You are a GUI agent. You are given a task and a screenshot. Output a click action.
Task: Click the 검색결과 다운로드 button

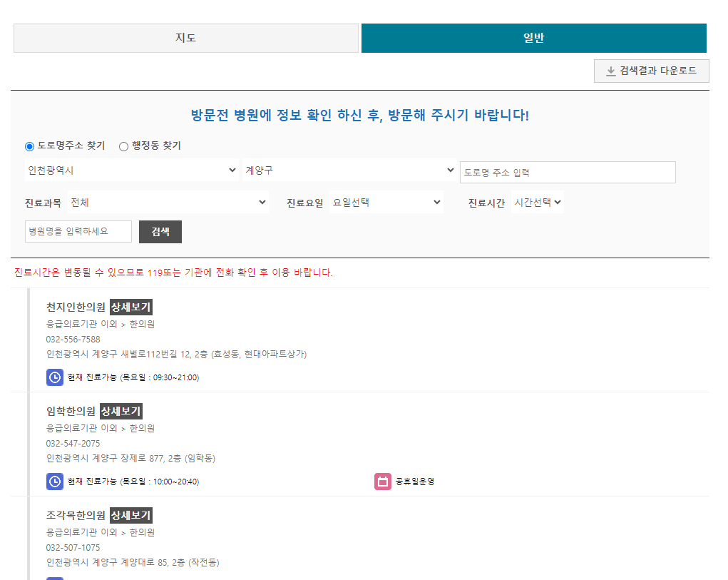(652, 71)
